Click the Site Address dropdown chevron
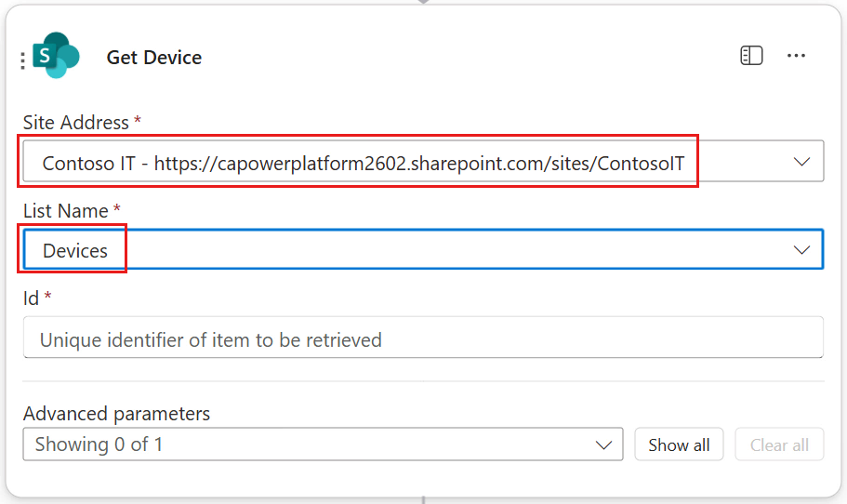The height and width of the screenshot is (504, 847). pyautogui.click(x=801, y=162)
